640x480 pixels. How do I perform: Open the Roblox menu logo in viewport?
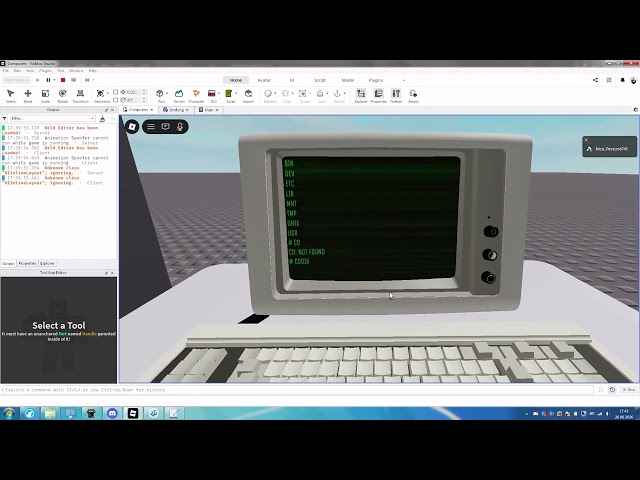click(132, 127)
